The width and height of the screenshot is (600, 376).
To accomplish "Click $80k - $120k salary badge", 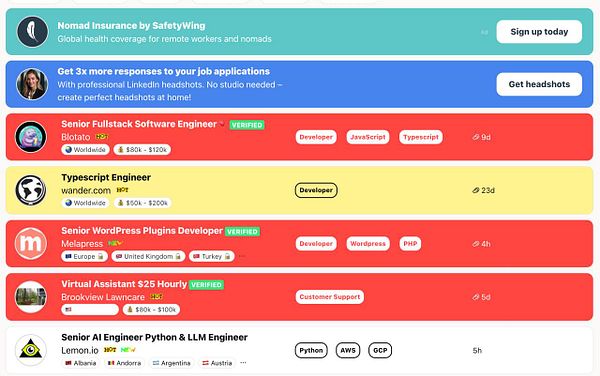I will click(142, 150).
